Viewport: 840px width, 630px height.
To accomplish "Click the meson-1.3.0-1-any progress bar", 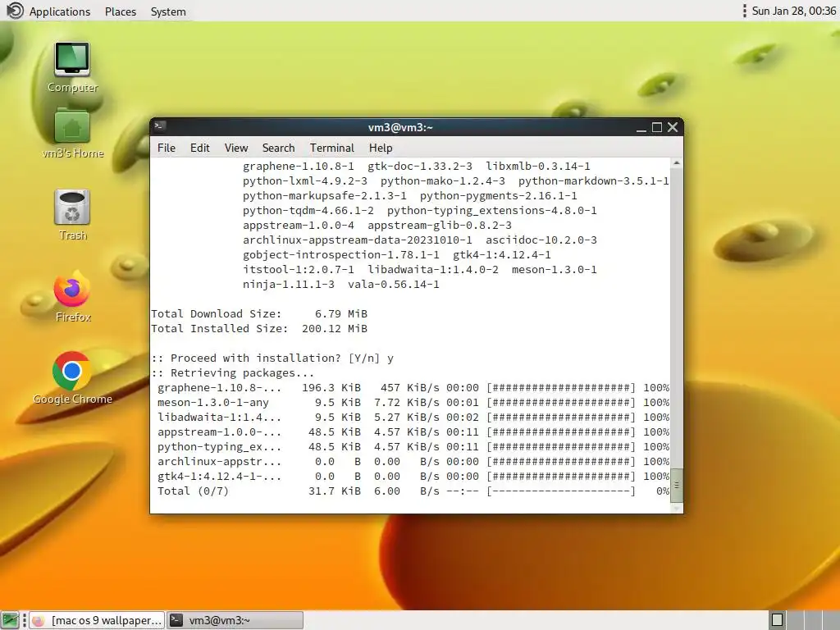I will (x=561, y=402).
